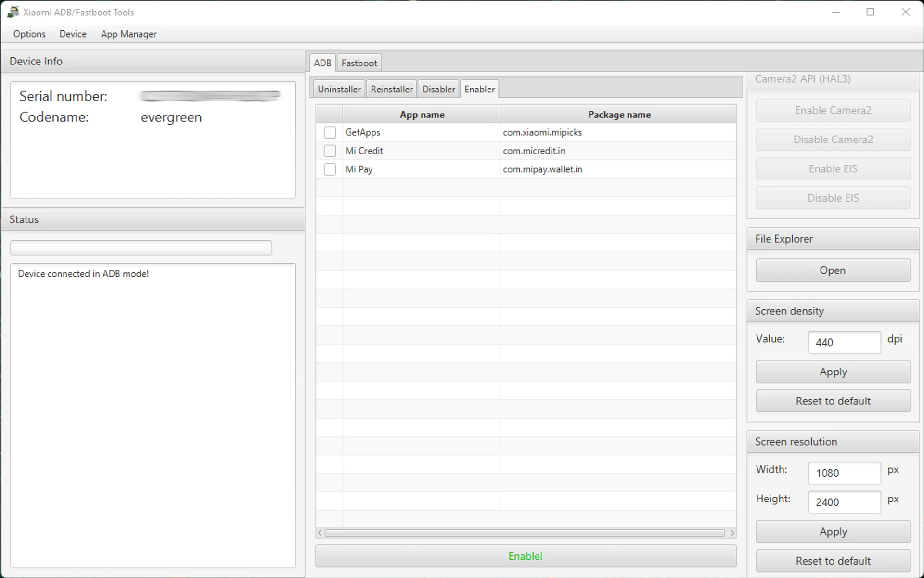924x578 pixels.
Task: Click the Enable Camera2 button
Action: pos(833,111)
